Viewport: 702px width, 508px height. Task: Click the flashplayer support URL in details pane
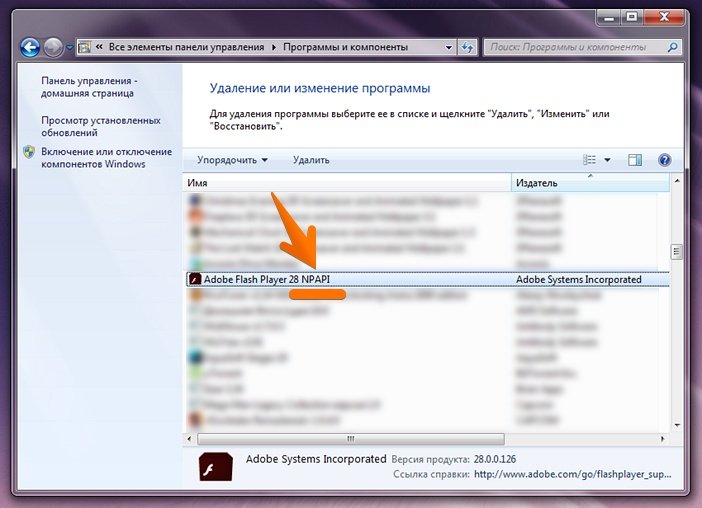(x=573, y=474)
